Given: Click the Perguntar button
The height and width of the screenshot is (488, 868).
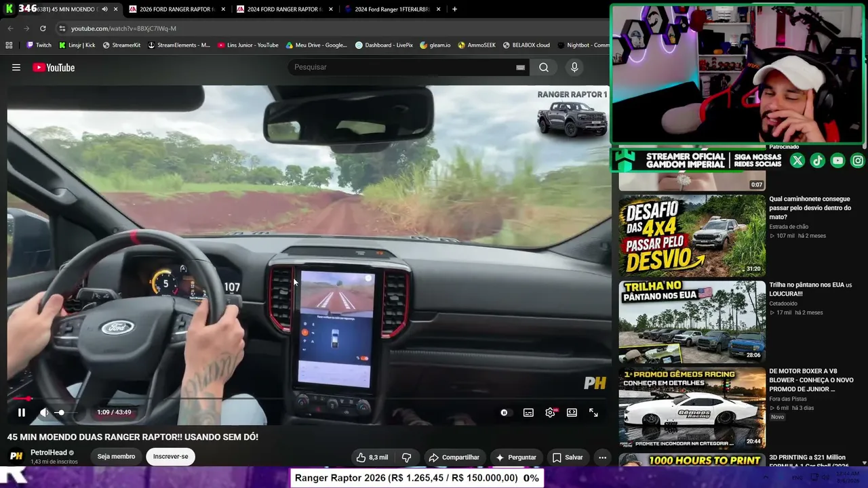Looking at the screenshot, I should (x=516, y=457).
